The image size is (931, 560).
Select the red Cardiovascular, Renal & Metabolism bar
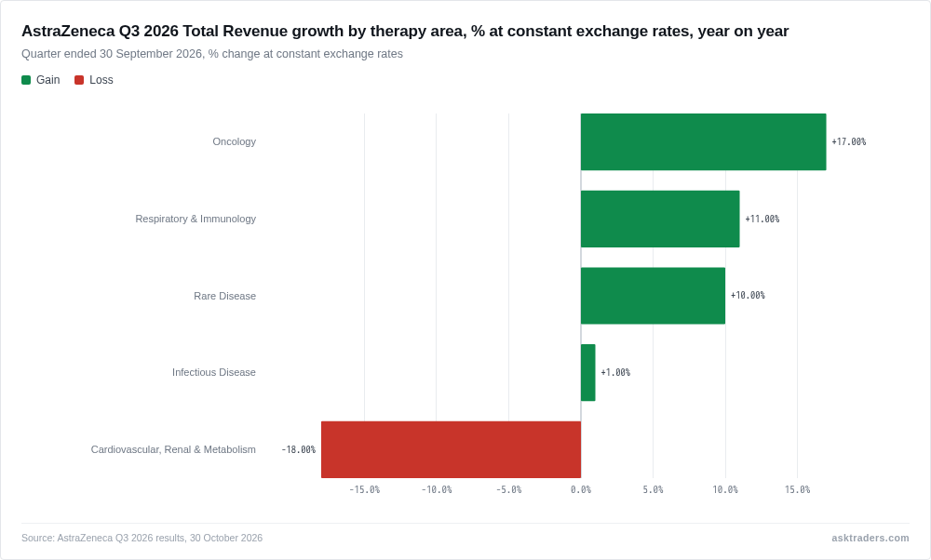[451, 449]
